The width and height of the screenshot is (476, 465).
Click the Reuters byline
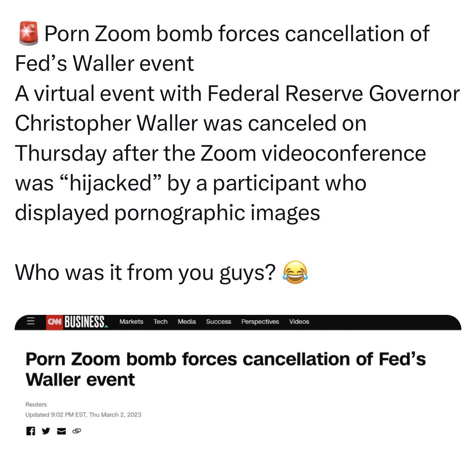(36, 404)
